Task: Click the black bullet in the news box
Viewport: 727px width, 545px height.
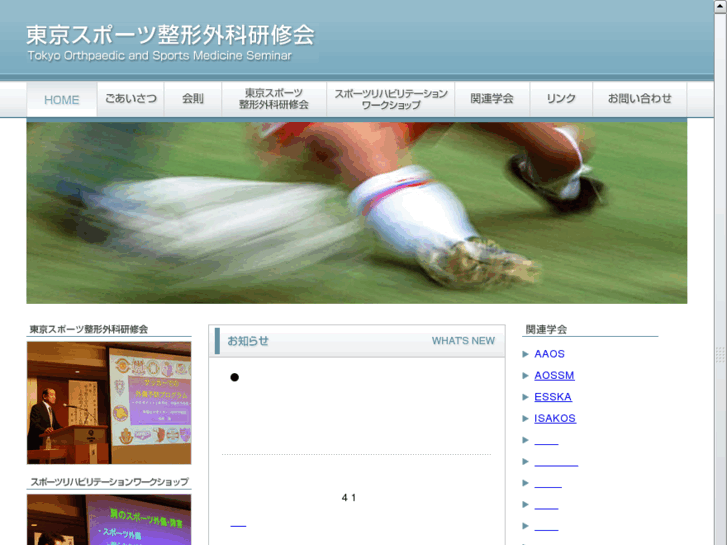Action: [x=235, y=378]
